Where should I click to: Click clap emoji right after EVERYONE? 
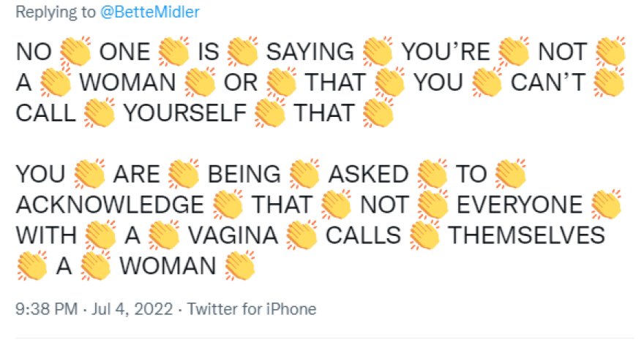tap(606, 205)
